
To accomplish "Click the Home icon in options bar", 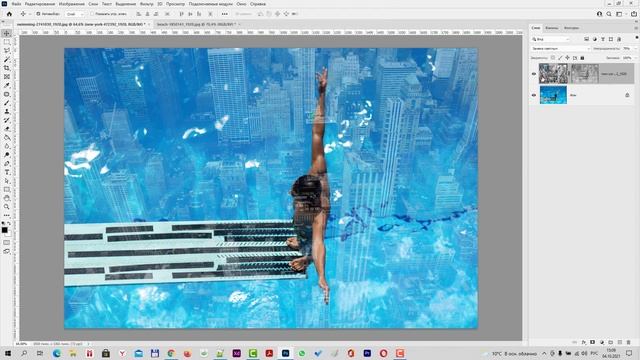I will pos(9,14).
